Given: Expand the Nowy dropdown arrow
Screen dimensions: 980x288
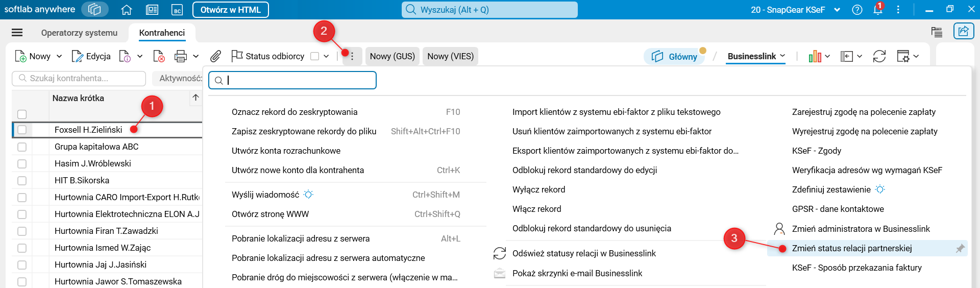Looking at the screenshot, I should [59, 56].
